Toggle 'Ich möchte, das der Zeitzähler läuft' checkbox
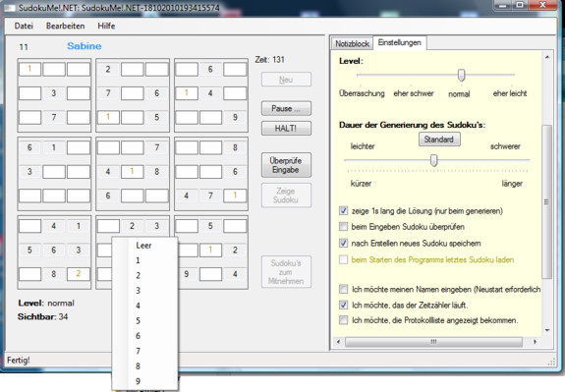This screenshot has height=392, width=565. (343, 305)
